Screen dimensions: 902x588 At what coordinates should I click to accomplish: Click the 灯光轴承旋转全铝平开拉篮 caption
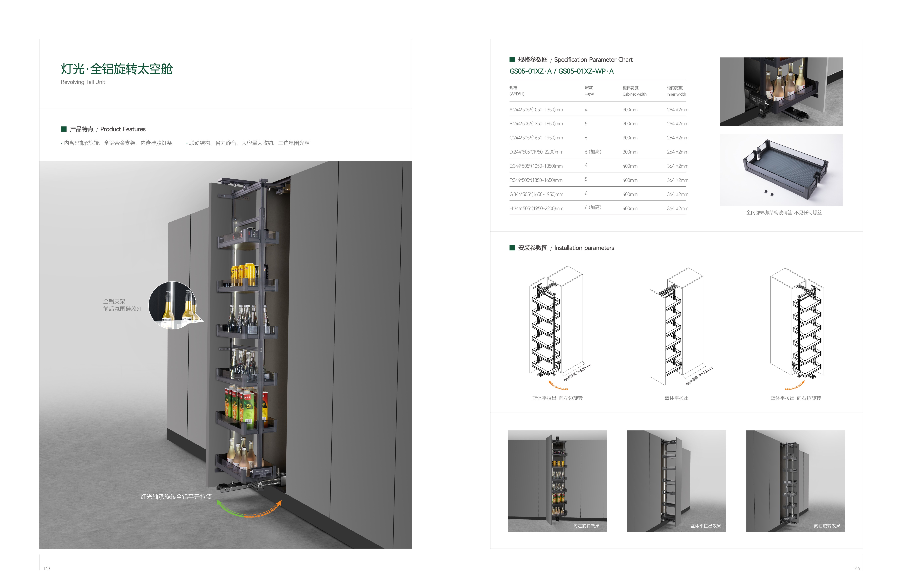(x=176, y=497)
